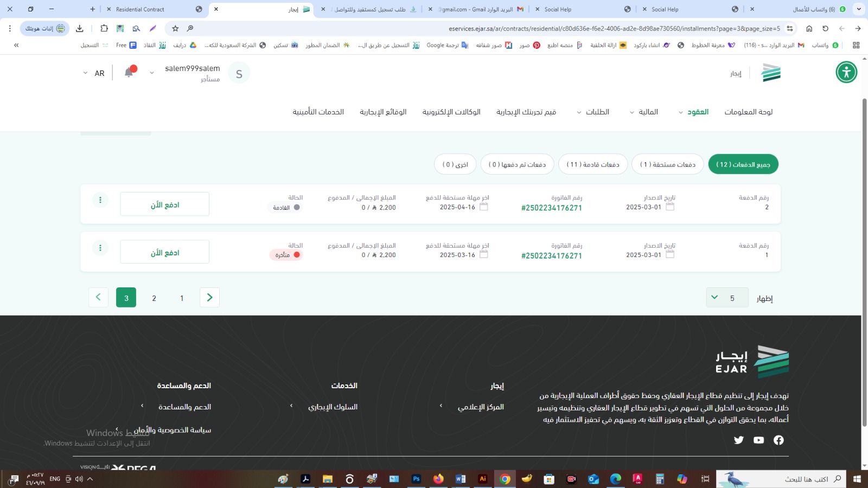The height and width of the screenshot is (488, 868).
Task: Open Ejar's YouTube channel icon
Action: coord(758,440)
